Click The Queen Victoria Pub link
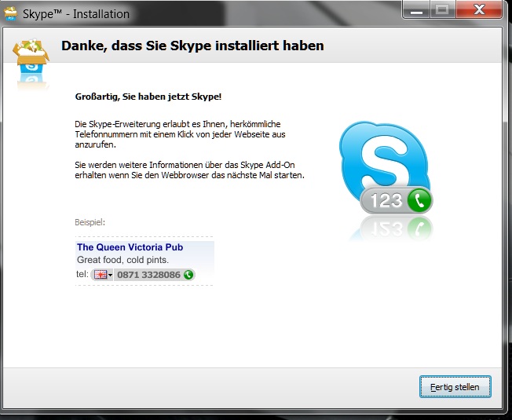Image resolution: width=512 pixels, height=420 pixels. tap(130, 247)
